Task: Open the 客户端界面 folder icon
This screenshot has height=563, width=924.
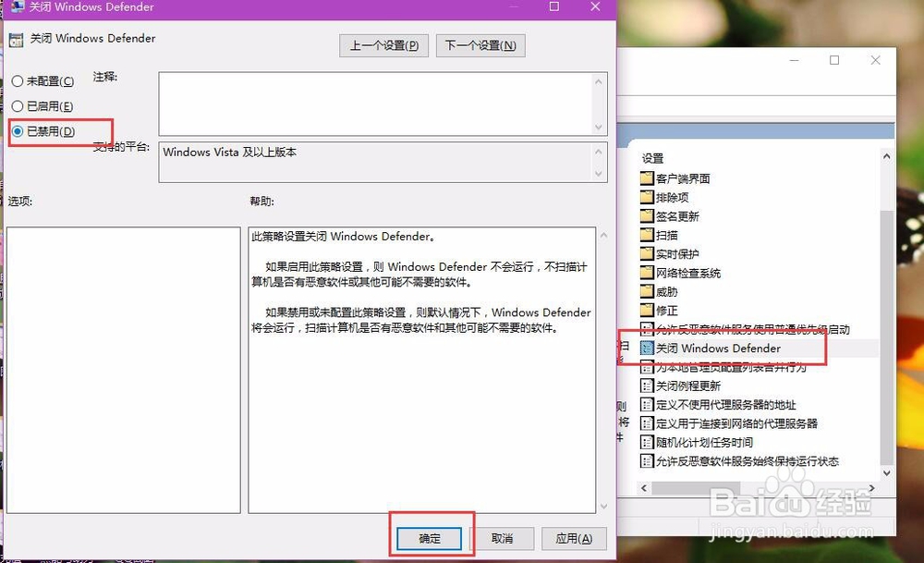Action: tap(647, 178)
